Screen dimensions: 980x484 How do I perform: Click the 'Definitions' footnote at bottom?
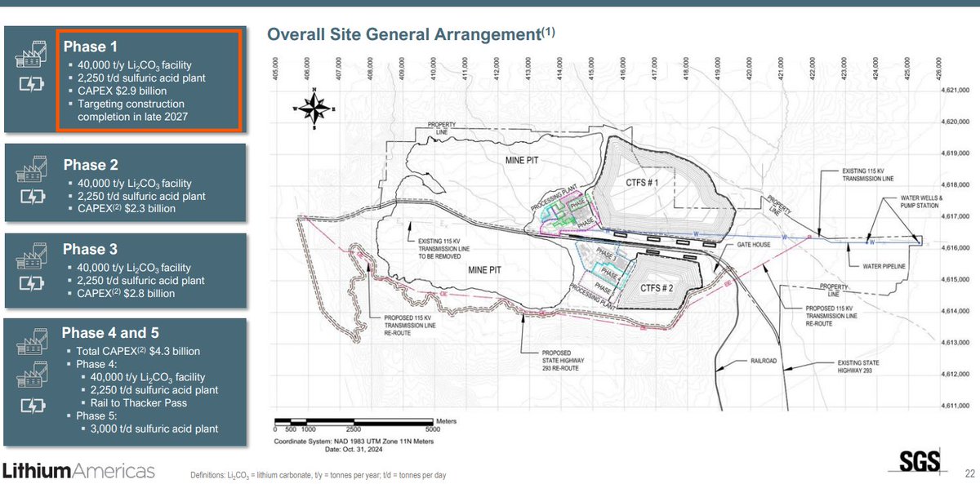pyautogui.click(x=318, y=475)
